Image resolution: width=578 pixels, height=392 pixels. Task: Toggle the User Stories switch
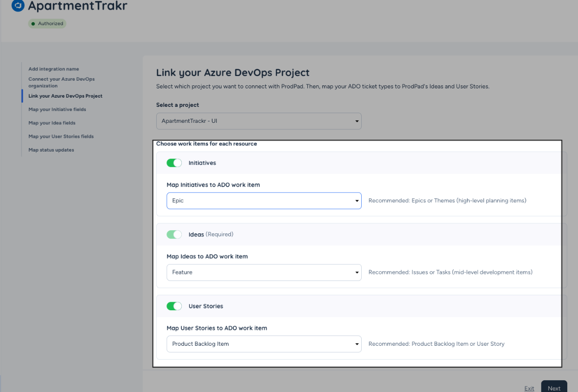pos(174,306)
